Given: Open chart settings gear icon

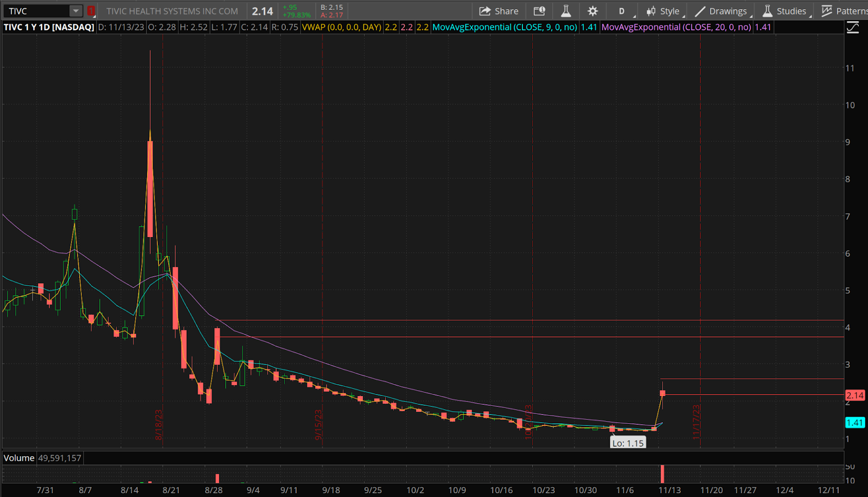Looking at the screenshot, I should tap(592, 11).
